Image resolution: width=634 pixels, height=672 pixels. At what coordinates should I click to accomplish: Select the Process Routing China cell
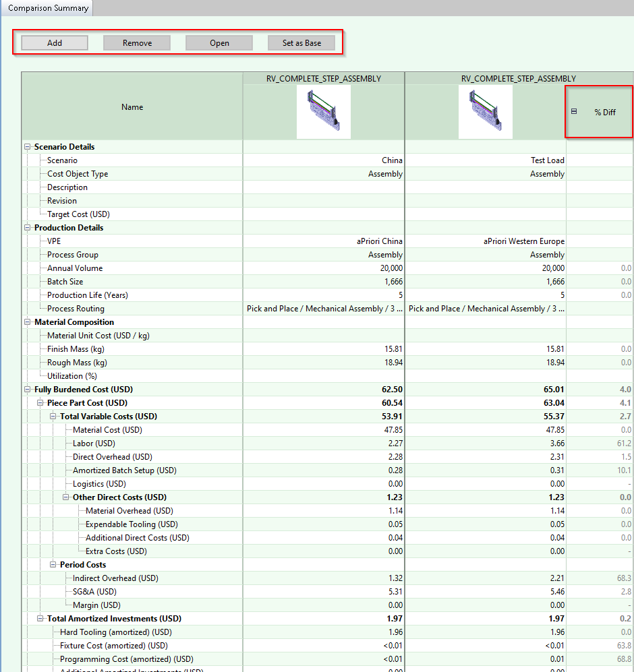coord(324,309)
